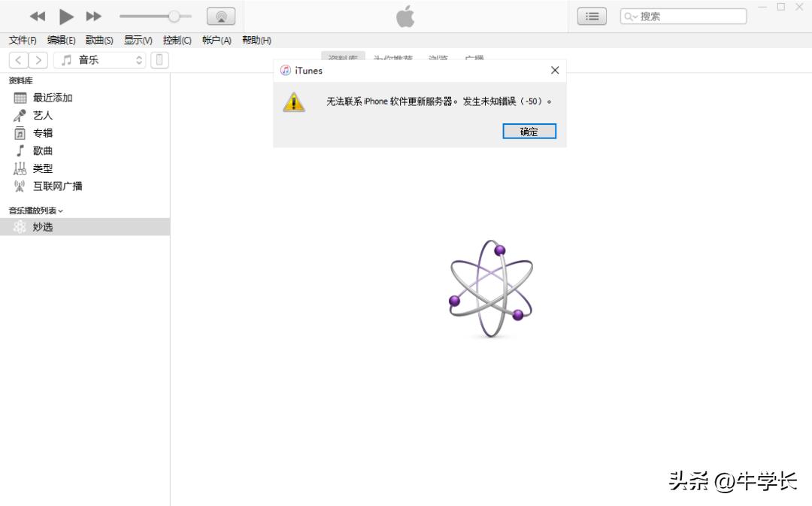Select the 妙选 Genius playlist
Image resolution: width=812 pixels, height=506 pixels.
click(x=44, y=226)
